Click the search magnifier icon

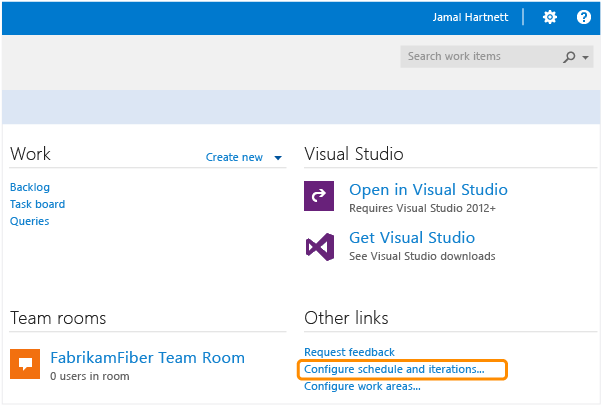point(570,57)
